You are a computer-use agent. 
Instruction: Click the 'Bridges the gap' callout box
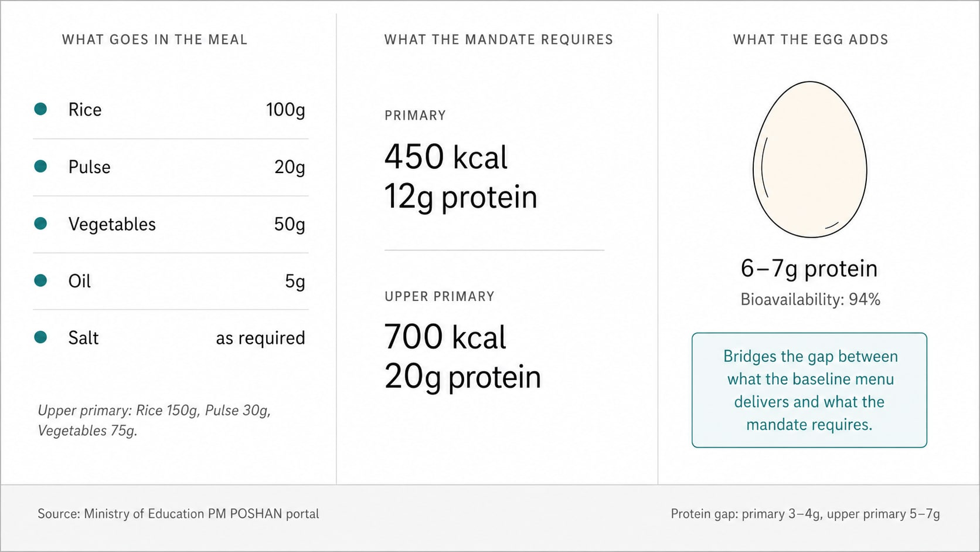809,390
